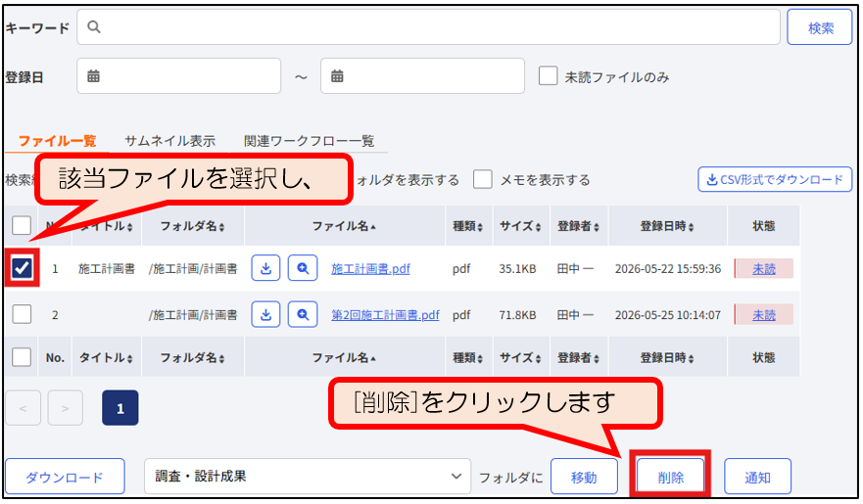The width and height of the screenshot is (863, 504).
Task: Click the previous page arrow button
Action: click(x=24, y=408)
